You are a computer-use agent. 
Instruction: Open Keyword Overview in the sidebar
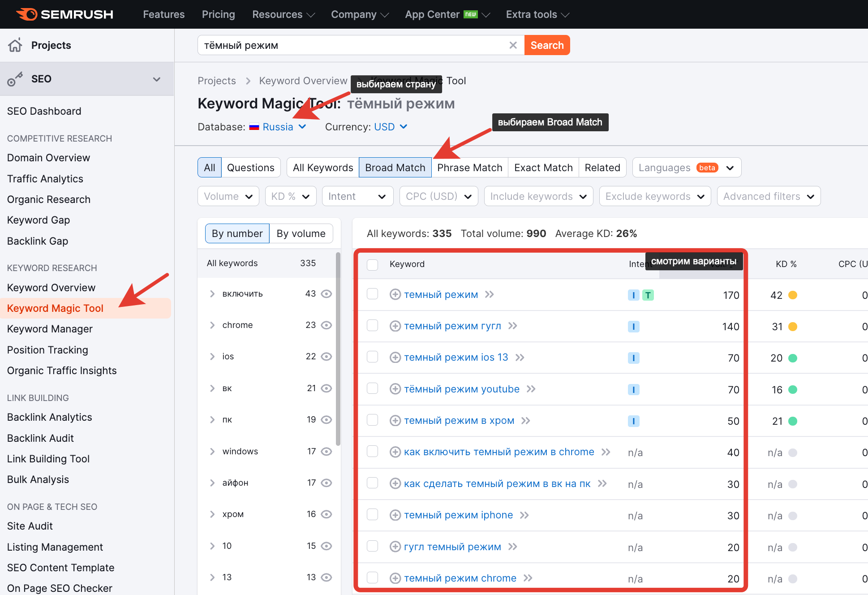tap(51, 288)
